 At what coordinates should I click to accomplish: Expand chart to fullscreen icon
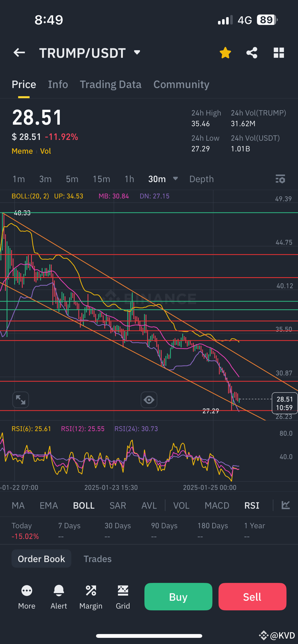pyautogui.click(x=21, y=400)
